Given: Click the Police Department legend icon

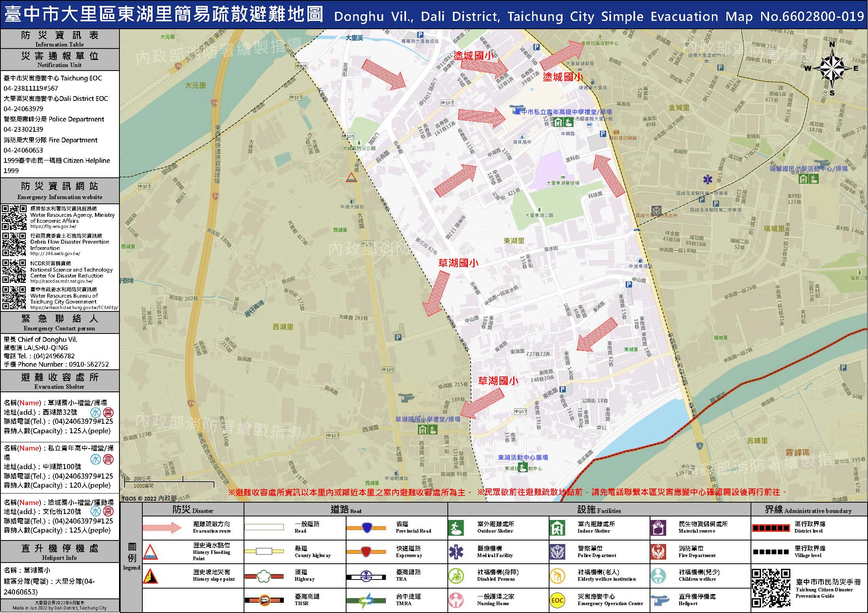Looking at the screenshot, I should point(557,552).
